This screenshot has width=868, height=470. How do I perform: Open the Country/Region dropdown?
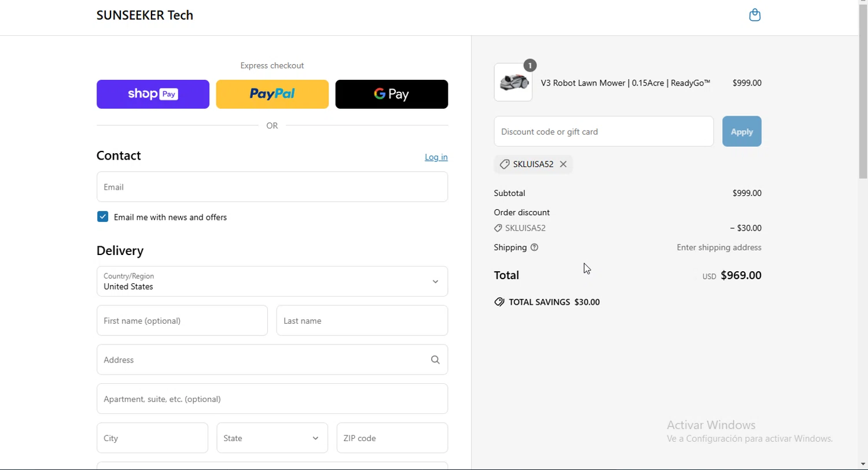tap(272, 282)
